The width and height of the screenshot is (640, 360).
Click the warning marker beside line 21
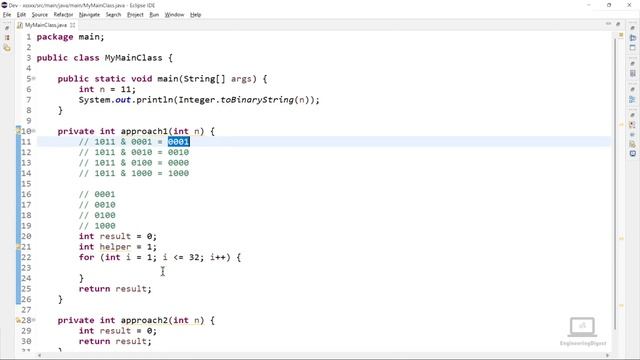coord(18,247)
